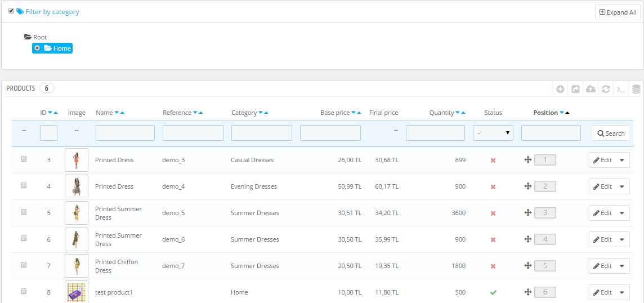
Task: Open Edit dropdown arrow for test product1
Action: [622, 293]
